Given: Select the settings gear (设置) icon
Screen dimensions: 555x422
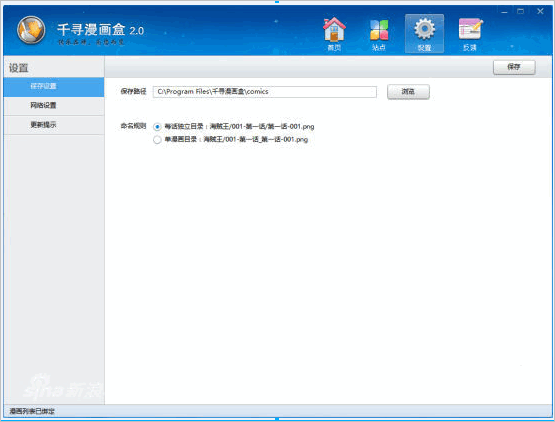Looking at the screenshot, I should point(424,34).
